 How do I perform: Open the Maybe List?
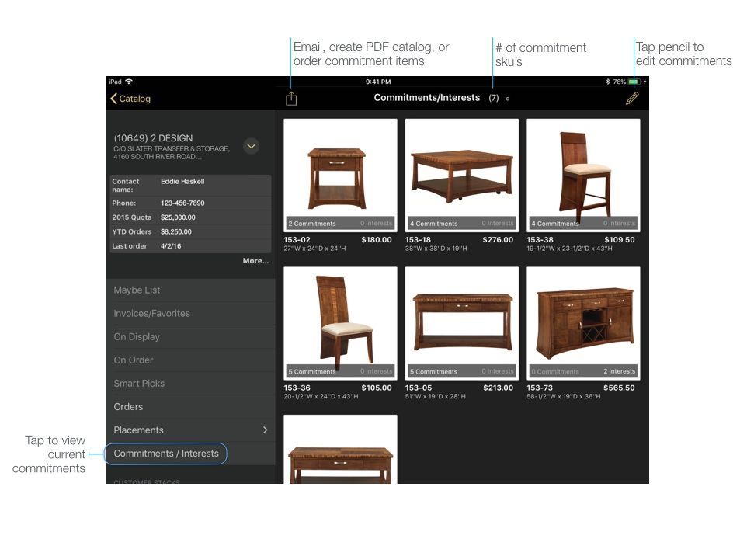coord(190,290)
